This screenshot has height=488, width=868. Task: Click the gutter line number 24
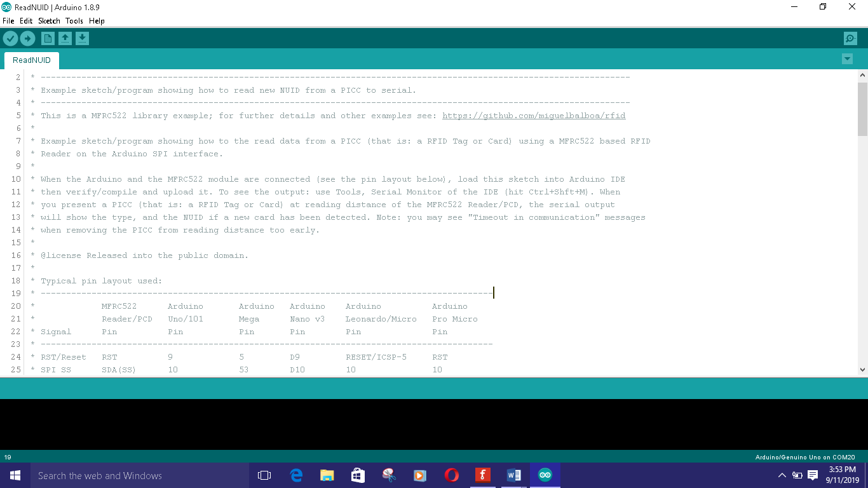[x=16, y=357]
